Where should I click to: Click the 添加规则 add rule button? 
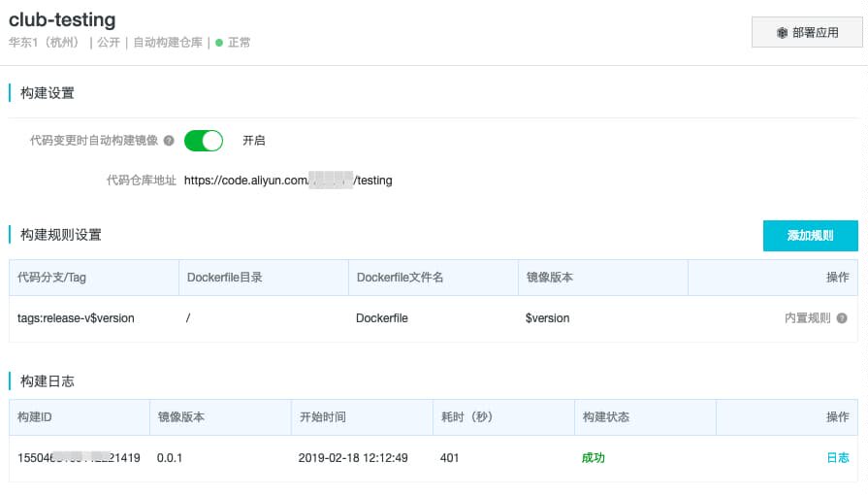811,236
